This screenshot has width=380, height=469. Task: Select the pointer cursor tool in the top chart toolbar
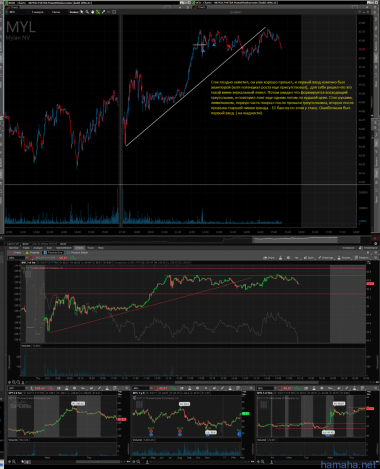pyautogui.click(x=82, y=12)
